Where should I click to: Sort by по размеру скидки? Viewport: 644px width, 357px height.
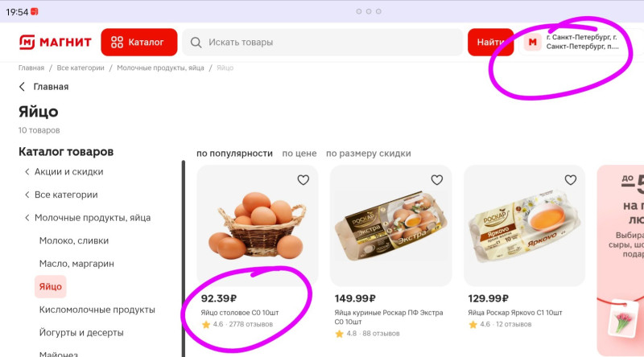368,154
